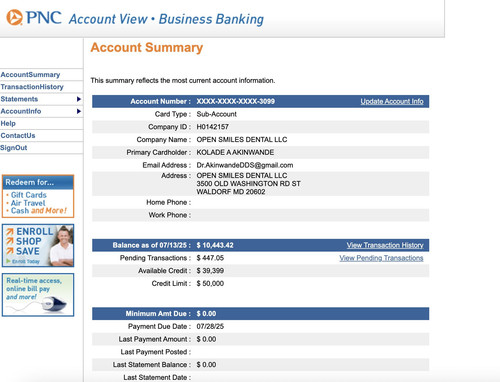Click the address line 3500 OLD WASHINGTON RD ST
Image resolution: width=500 pixels, height=382 pixels.
[x=248, y=184]
